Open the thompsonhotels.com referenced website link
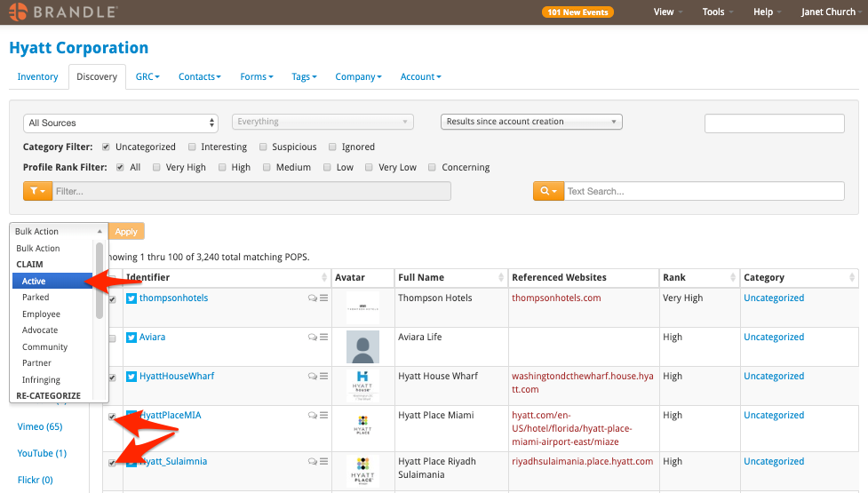Screen dimensions: 868x493 (556, 298)
